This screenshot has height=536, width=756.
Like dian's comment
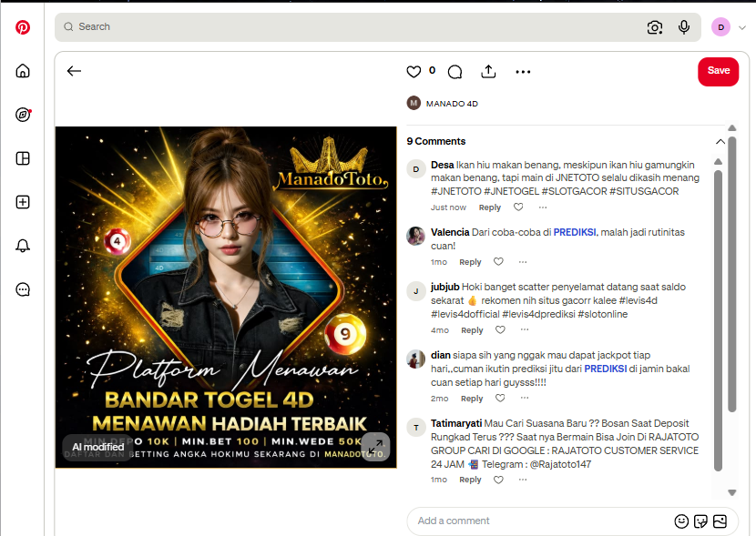[x=500, y=399]
